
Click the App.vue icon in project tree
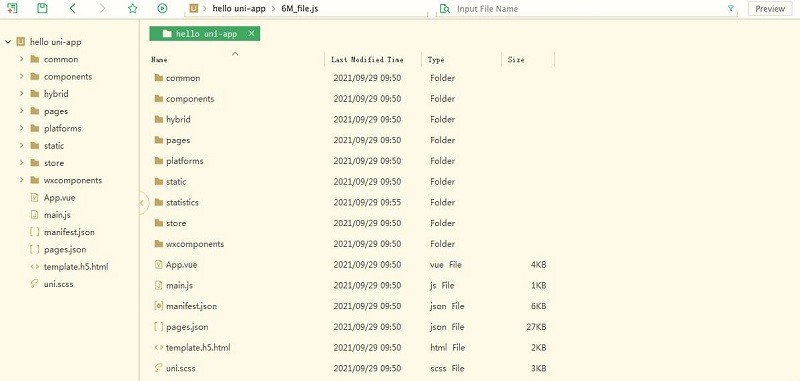(x=35, y=197)
